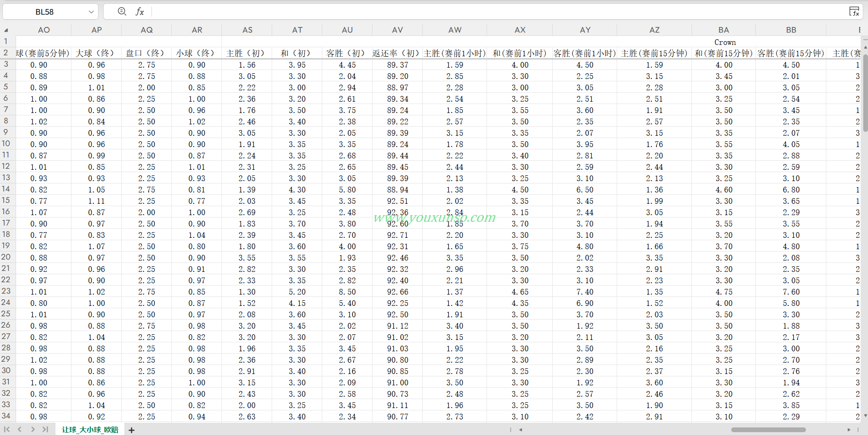Go to next sheet using the arrow
Image resolution: width=868 pixels, height=435 pixels.
33,429
